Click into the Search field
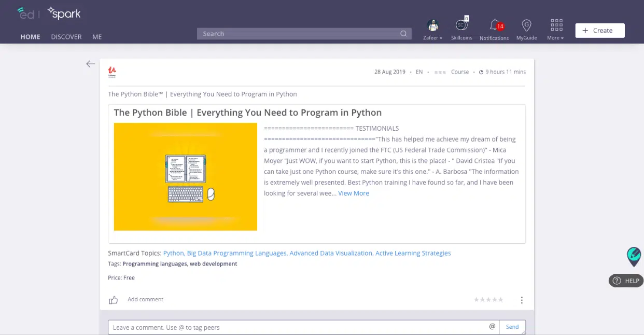The image size is (644, 335). 304,34
